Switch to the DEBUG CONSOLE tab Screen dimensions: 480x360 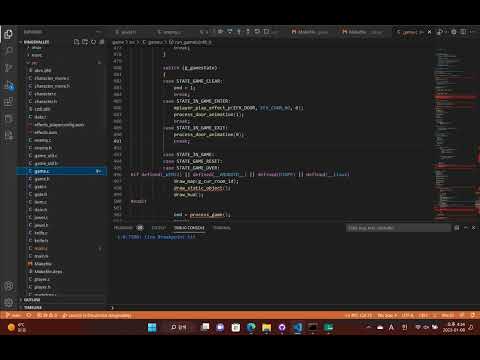(x=189, y=228)
